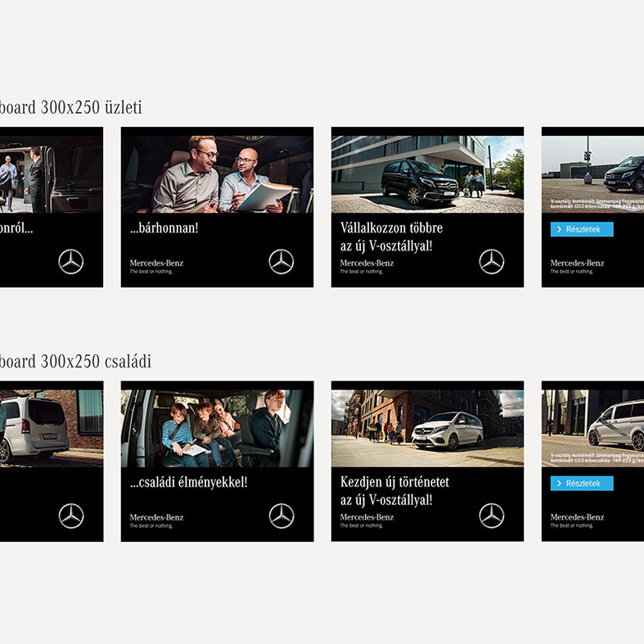Click the '...bárhonnan!' headline text
Viewport: 644px width, 644px height.
coord(164,227)
